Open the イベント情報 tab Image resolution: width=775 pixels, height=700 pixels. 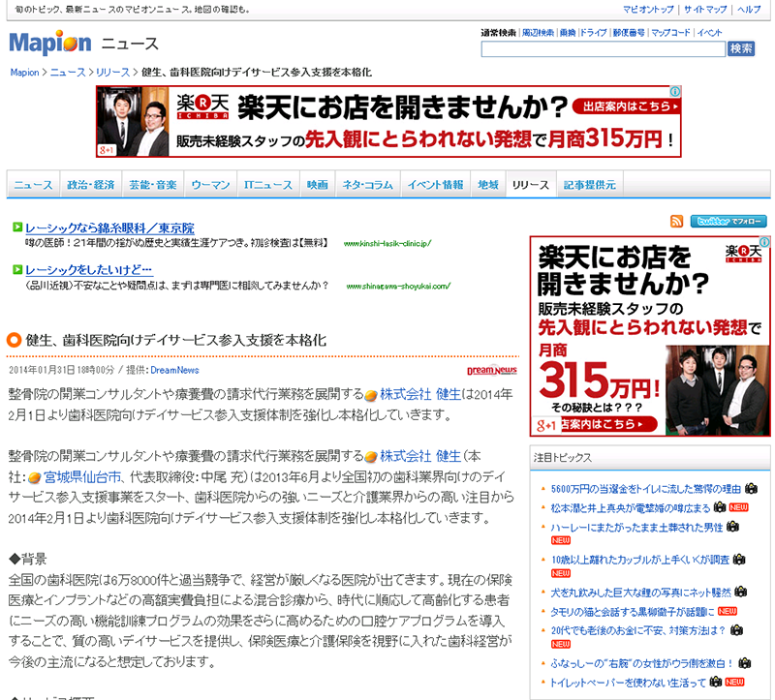[435, 185]
